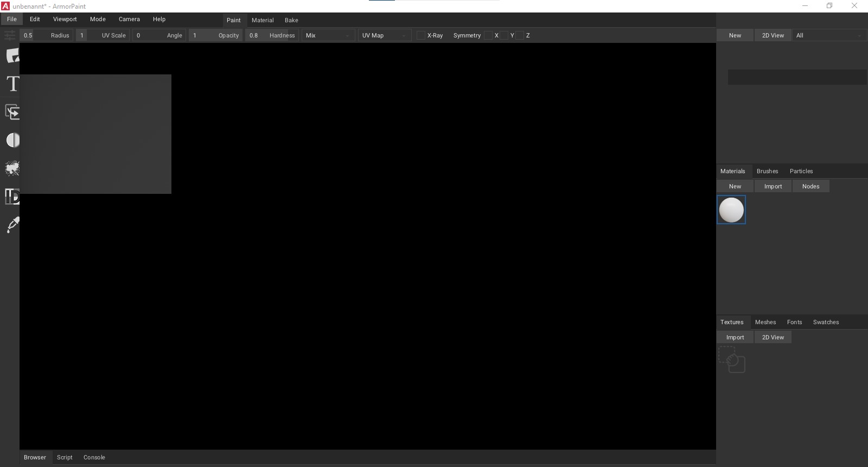Open the material Nodes editor
This screenshot has height=467, width=868.
tap(810, 186)
